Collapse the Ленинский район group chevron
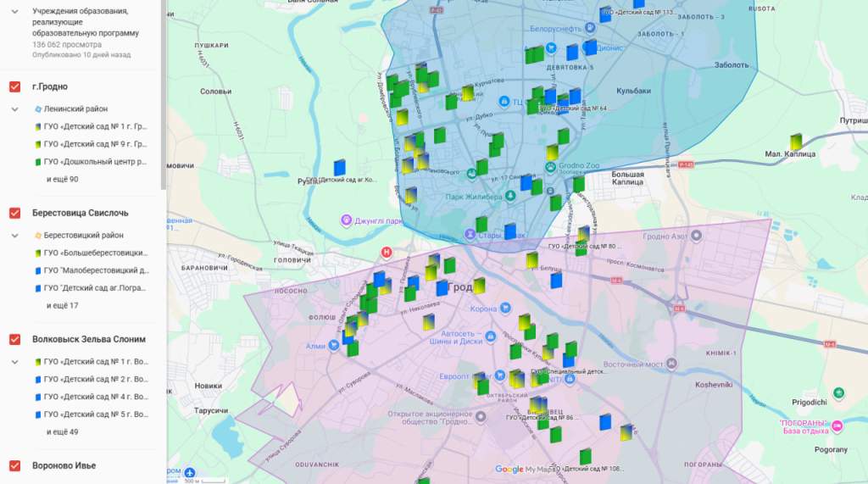 [15, 109]
